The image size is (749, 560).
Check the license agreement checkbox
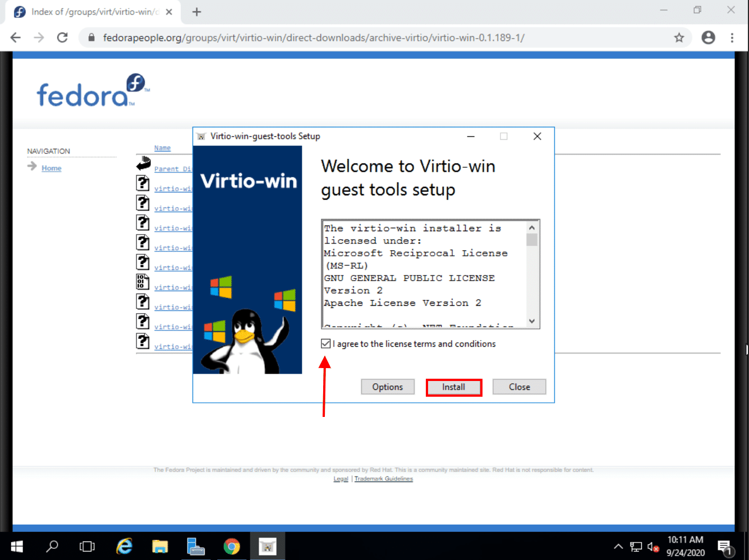pos(325,344)
